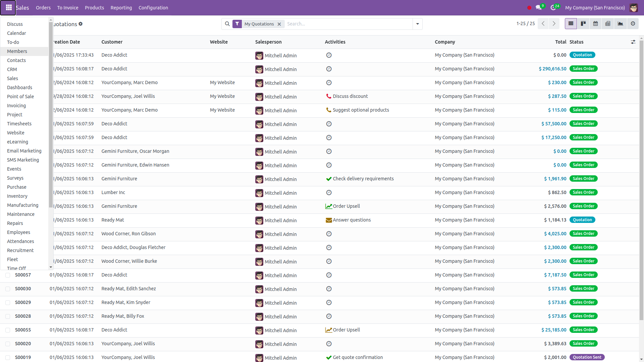Image resolution: width=644 pixels, height=362 pixels.
Task: Click the My Quotations filter funnel icon
Action: pyautogui.click(x=237, y=24)
